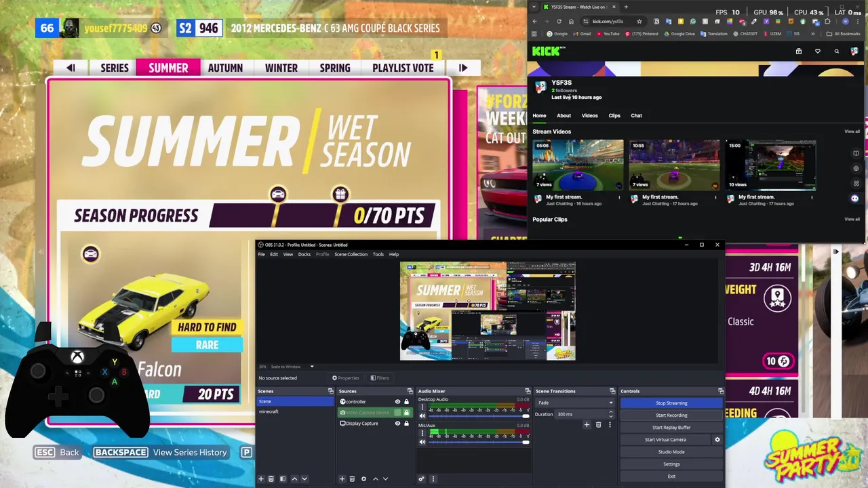Open the Fade transition dropdown
Viewport: 868px width, 488px height.
pos(575,403)
